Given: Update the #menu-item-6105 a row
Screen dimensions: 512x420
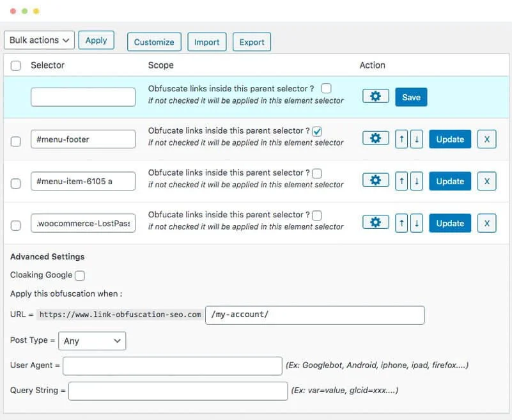Looking at the screenshot, I should (450, 181).
